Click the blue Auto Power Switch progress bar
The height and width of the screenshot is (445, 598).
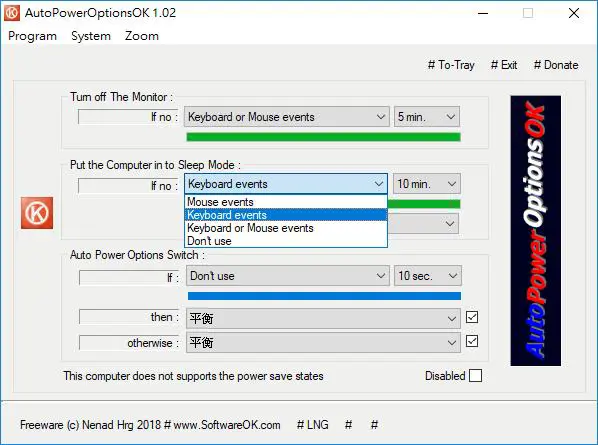324,296
